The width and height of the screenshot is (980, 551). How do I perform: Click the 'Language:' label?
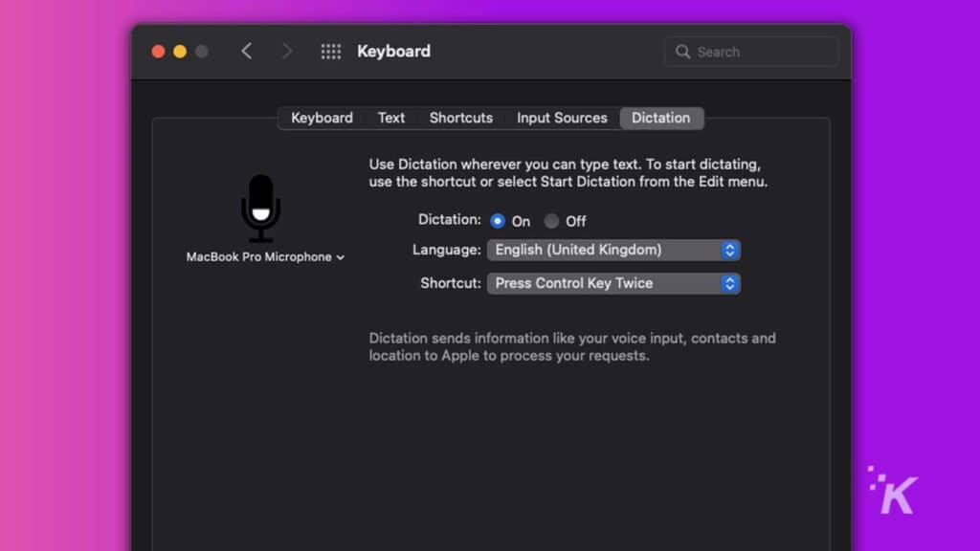point(446,250)
